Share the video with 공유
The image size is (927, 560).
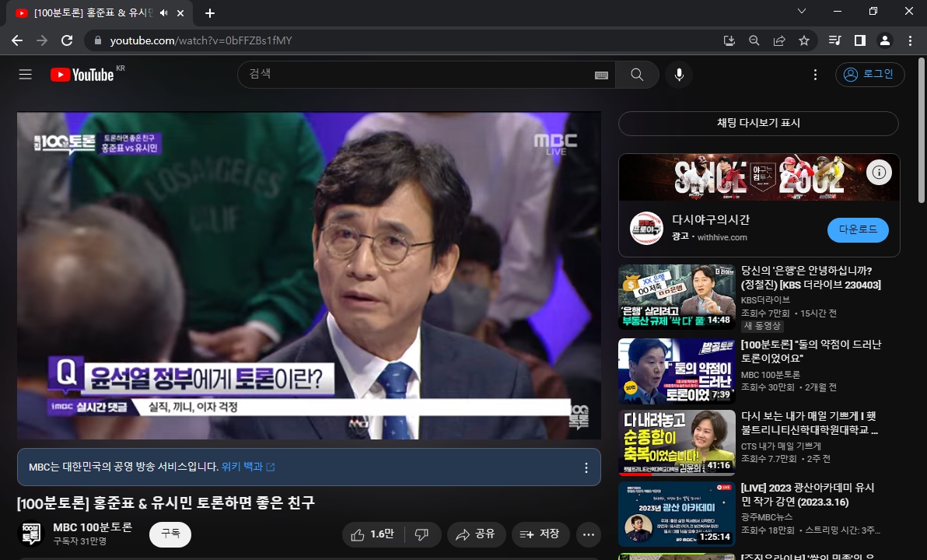476,534
